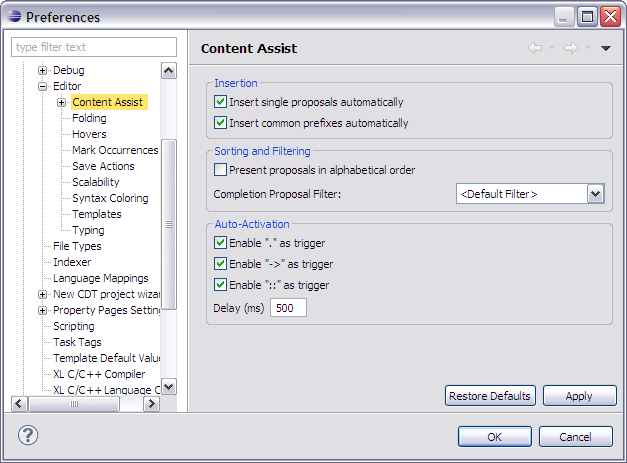Close the Preferences window

click(x=611, y=17)
